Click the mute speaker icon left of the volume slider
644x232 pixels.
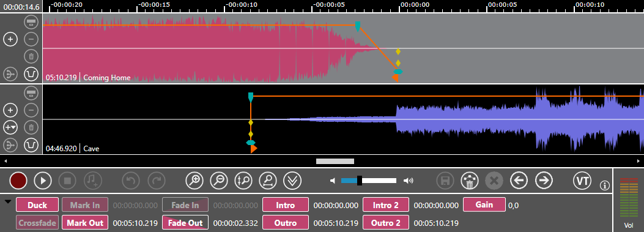click(x=333, y=181)
